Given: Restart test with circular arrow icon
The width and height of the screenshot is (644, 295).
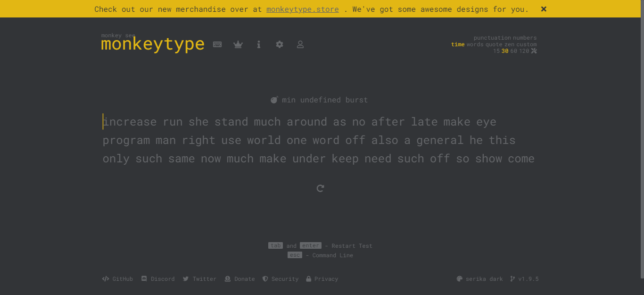Looking at the screenshot, I should point(321,188).
